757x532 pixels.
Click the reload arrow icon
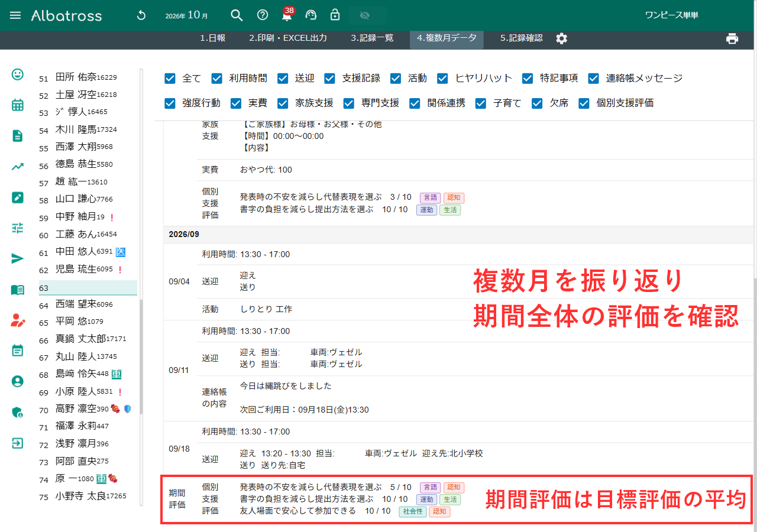(x=141, y=15)
